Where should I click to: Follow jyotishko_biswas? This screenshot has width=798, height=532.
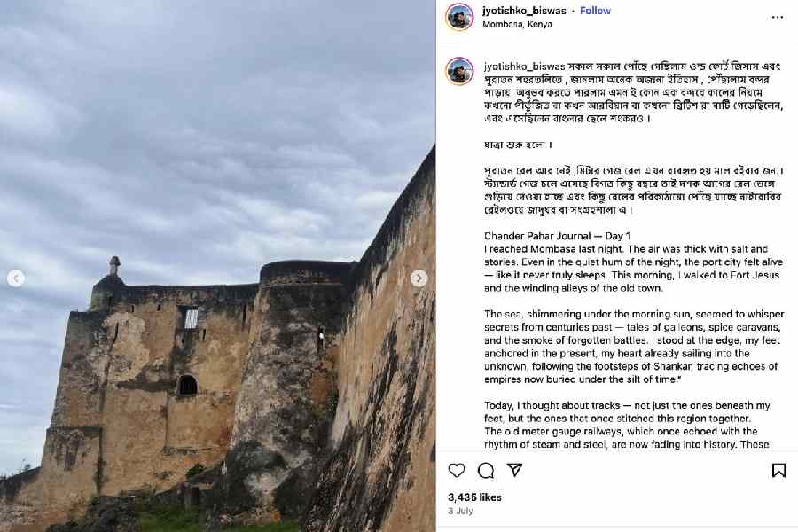(595, 11)
